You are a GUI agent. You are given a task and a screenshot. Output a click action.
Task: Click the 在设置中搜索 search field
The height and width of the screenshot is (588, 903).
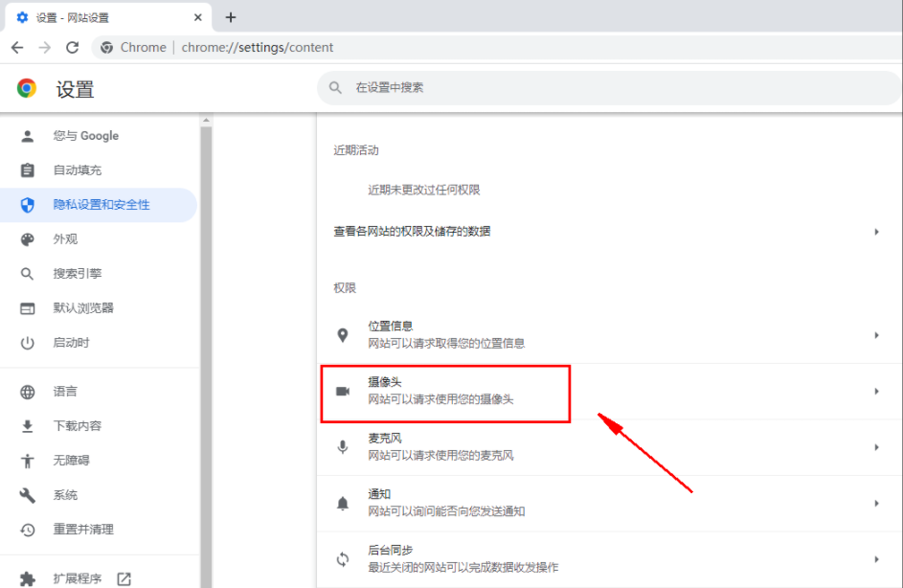575,87
